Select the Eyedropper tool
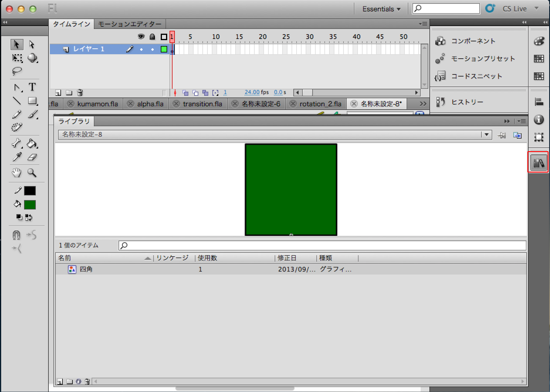The height and width of the screenshot is (392, 550). [17, 157]
